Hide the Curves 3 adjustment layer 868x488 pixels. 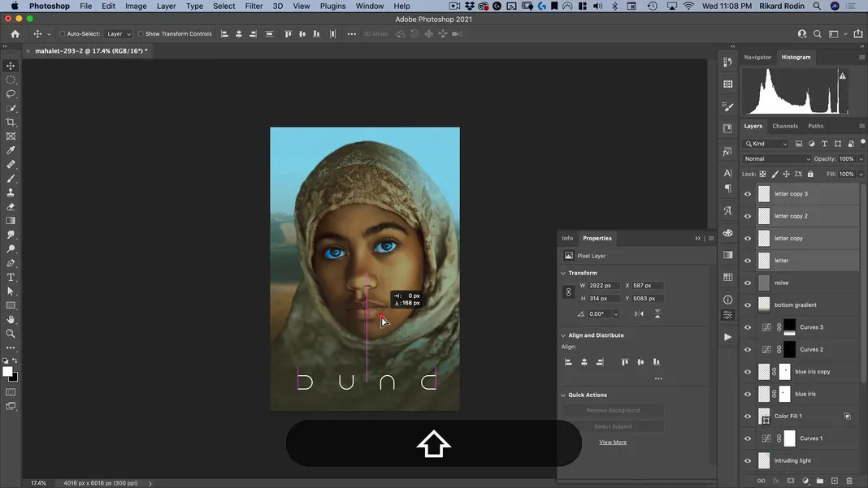click(748, 327)
